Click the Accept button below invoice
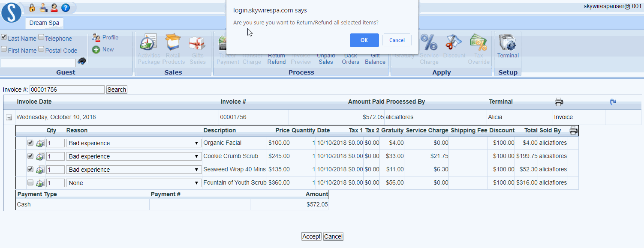Screen dimensions: 644x248 pyautogui.click(x=311, y=236)
